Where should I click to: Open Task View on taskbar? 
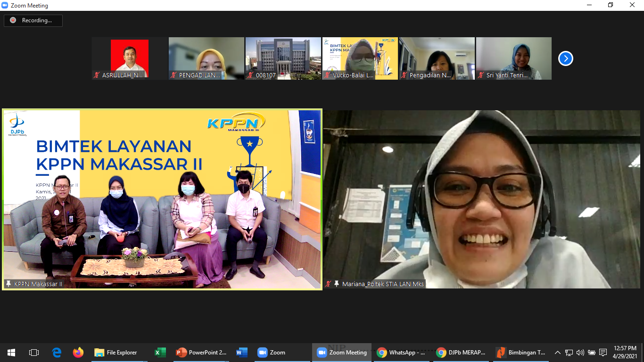tap(34, 352)
